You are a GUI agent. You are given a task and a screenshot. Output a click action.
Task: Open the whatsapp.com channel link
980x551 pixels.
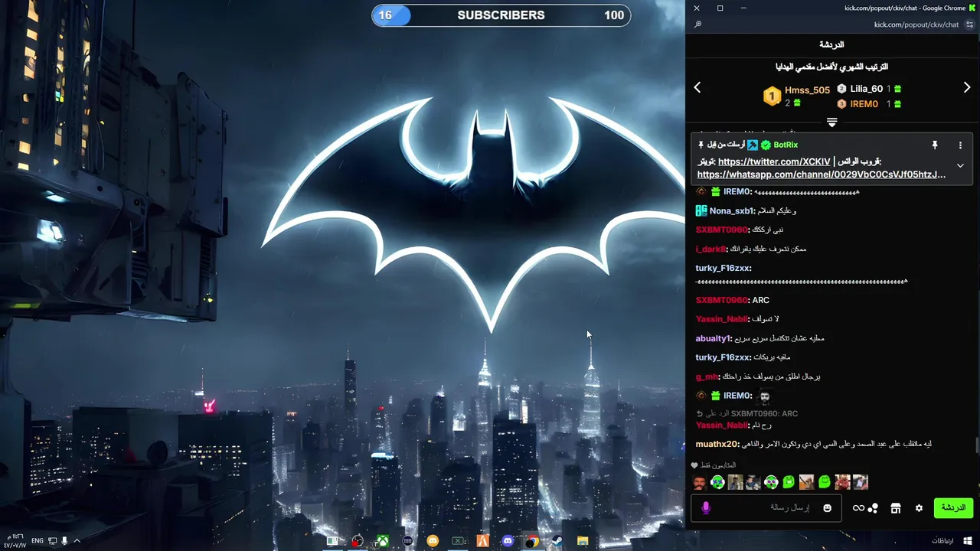tap(822, 174)
